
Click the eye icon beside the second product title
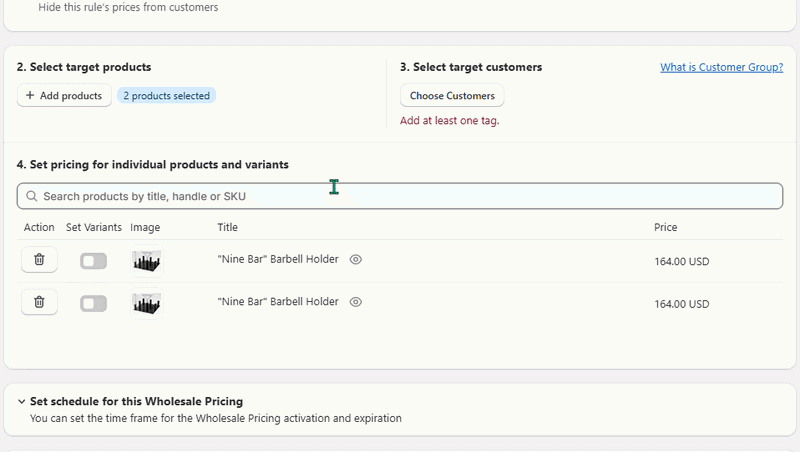[x=356, y=302]
